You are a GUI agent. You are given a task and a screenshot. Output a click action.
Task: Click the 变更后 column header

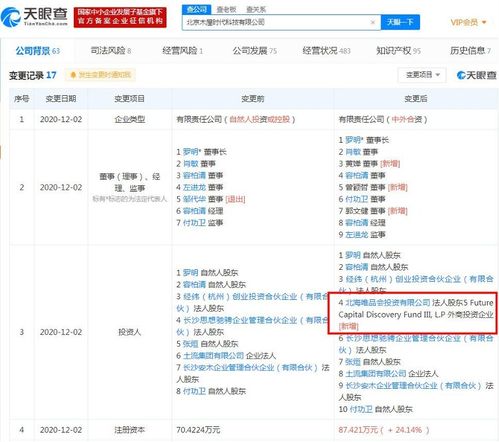[x=415, y=99]
